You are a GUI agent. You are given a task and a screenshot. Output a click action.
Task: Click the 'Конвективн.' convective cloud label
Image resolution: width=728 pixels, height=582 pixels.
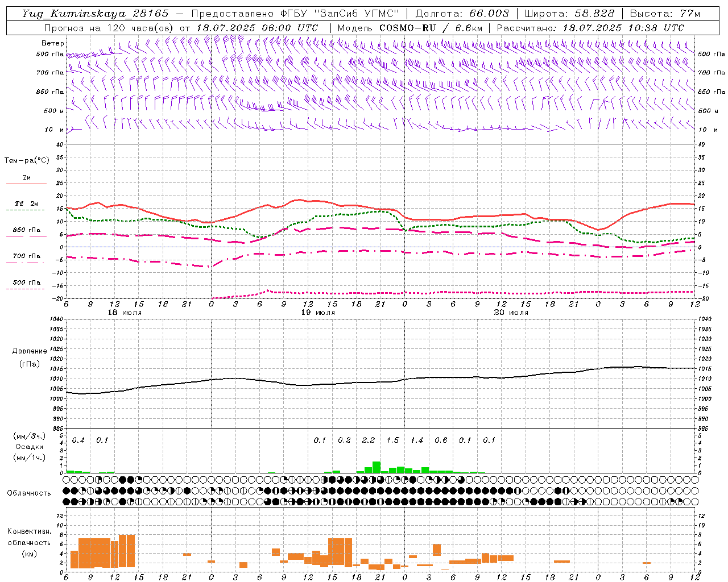point(29,531)
